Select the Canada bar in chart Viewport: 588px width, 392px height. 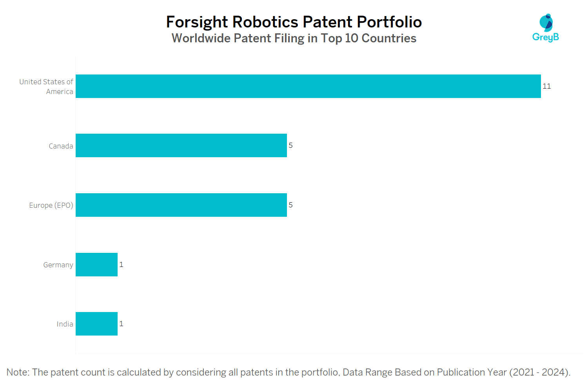[x=181, y=145]
